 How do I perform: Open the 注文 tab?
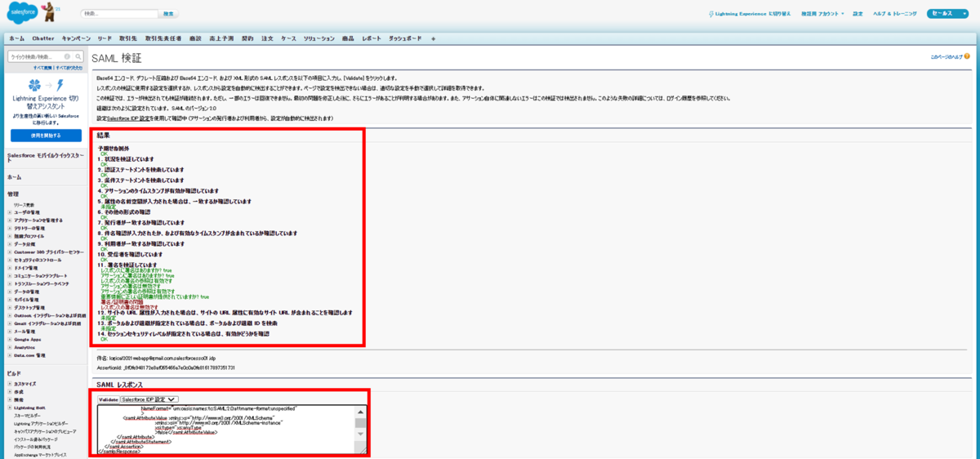click(268, 38)
